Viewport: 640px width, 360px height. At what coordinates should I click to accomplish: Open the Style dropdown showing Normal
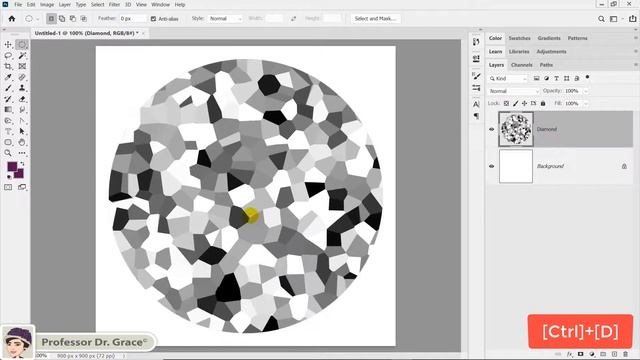pyautogui.click(x=225, y=19)
